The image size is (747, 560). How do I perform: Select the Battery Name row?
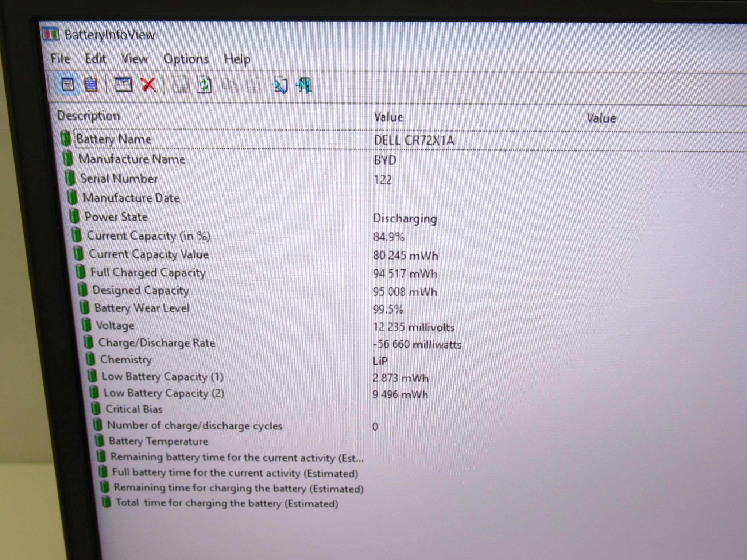coord(403,139)
